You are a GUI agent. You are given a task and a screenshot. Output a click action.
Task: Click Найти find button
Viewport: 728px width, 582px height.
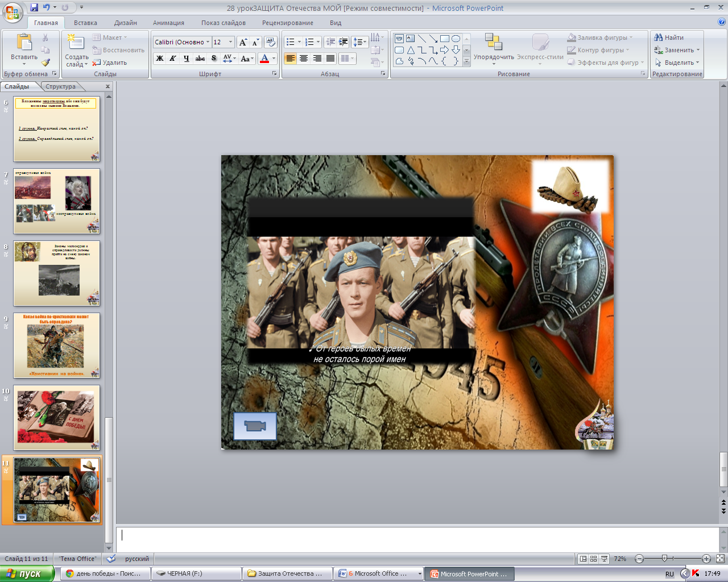point(669,38)
